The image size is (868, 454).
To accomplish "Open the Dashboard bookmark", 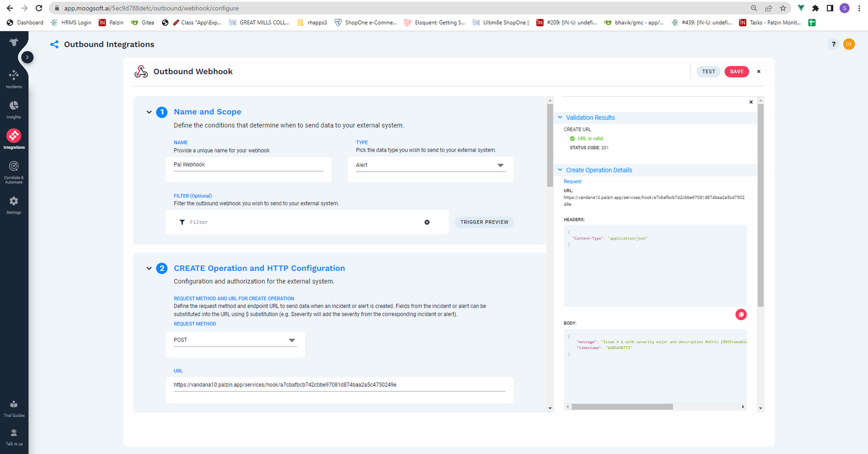I will click(25, 23).
